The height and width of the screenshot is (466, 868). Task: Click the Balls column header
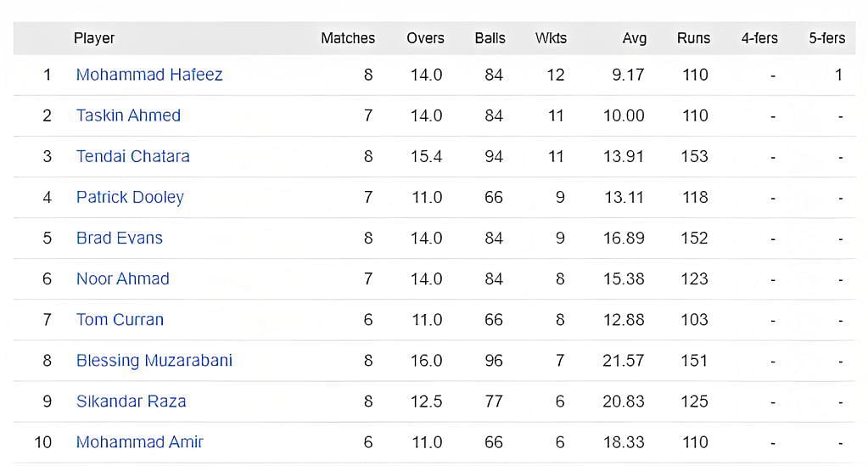(490, 38)
